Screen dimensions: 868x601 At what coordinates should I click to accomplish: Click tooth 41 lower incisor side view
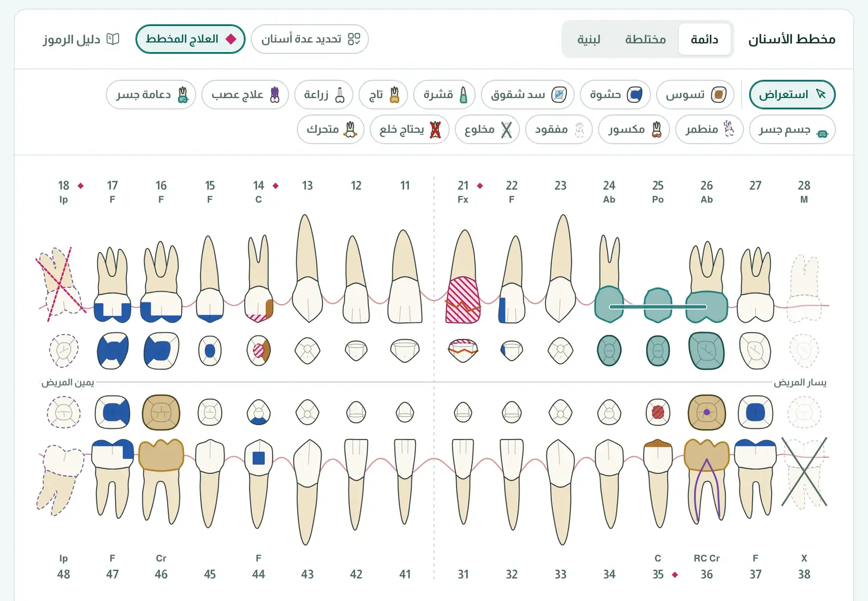[405, 482]
